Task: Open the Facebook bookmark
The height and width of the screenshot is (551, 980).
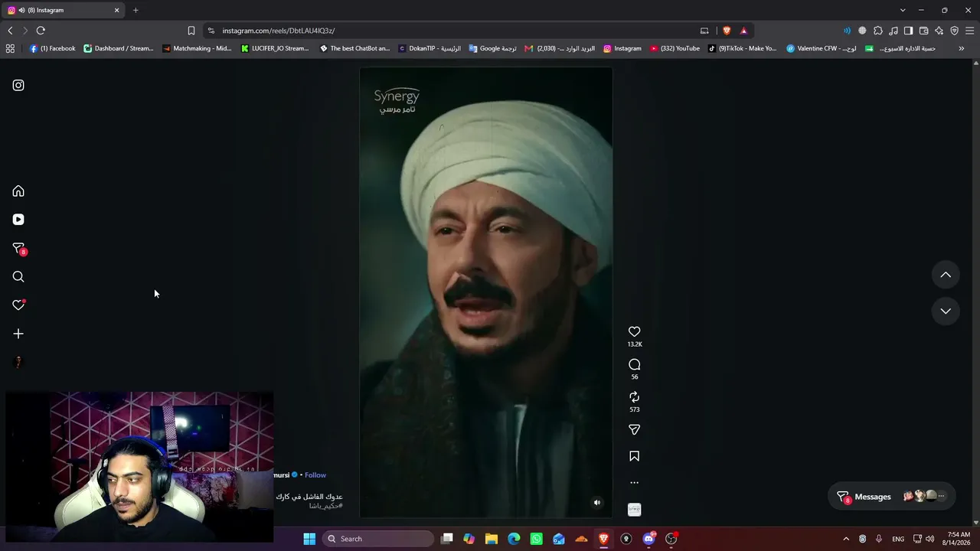Action: click(52, 48)
